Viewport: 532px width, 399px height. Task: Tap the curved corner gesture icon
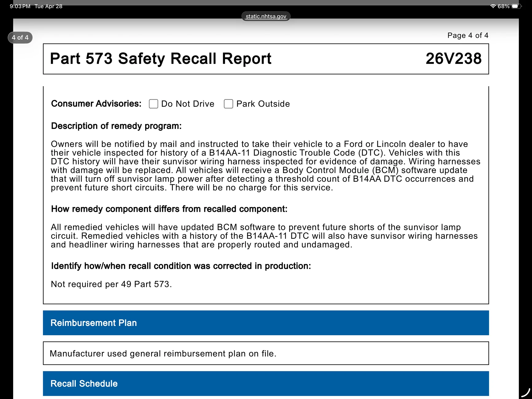[526, 393]
